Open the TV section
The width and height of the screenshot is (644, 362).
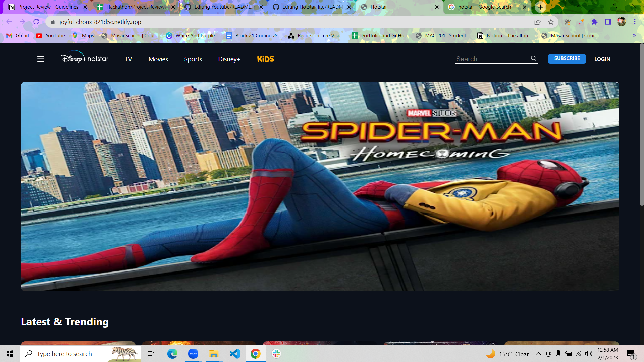point(128,59)
